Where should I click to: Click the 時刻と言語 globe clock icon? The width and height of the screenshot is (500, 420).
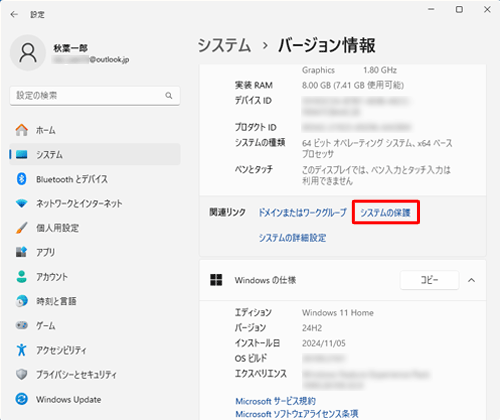click(x=22, y=301)
